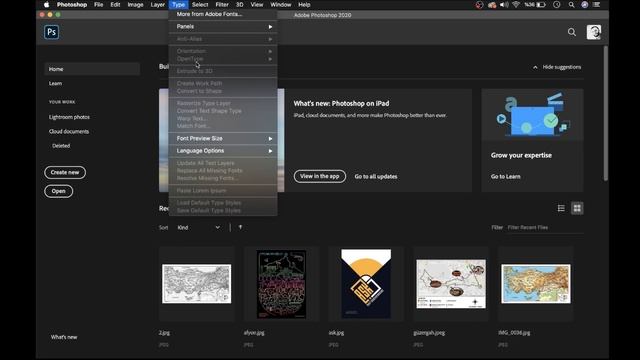Click the Photoshop Ps logo icon

tap(51, 32)
